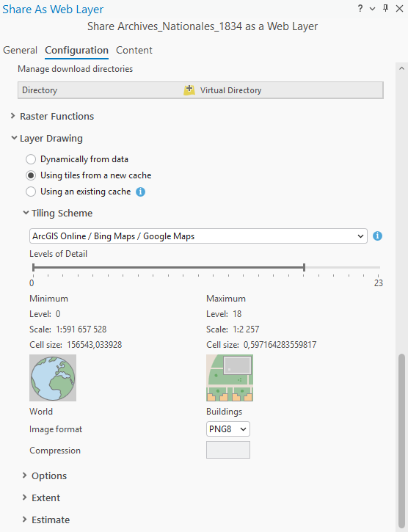The image size is (408, 532).
Task: Open the PNG8 image format dropdown
Action: point(228,429)
